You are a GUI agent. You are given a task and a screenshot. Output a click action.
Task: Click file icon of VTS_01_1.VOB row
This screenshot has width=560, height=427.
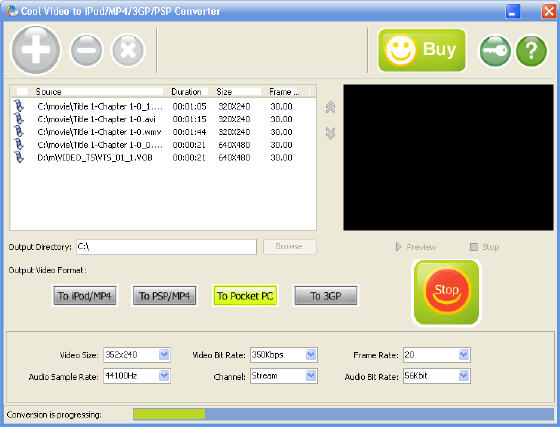[19, 157]
